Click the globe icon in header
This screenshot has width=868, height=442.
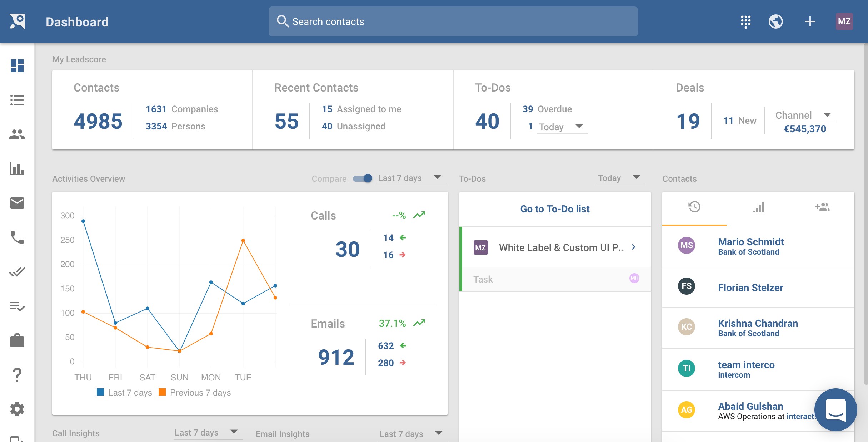(x=776, y=21)
